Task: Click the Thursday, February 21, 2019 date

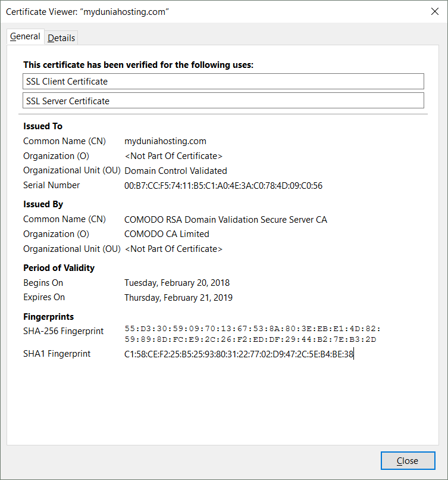Action: tap(178, 298)
